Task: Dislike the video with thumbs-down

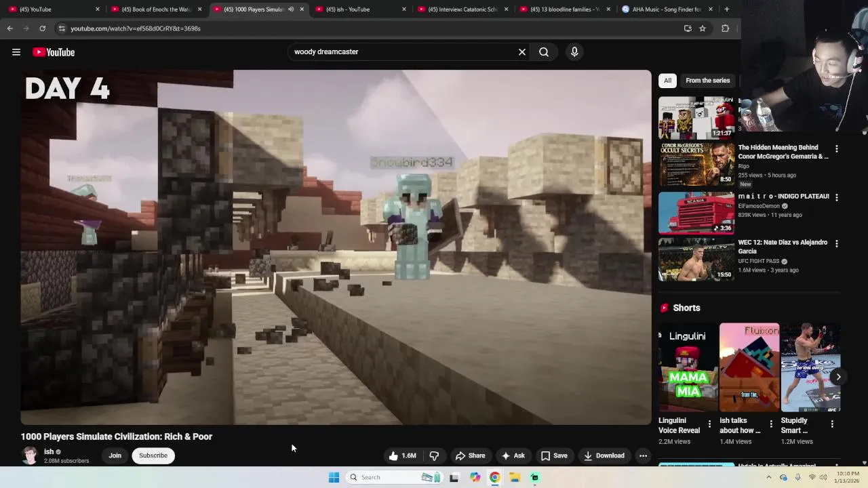Action: pos(435,455)
